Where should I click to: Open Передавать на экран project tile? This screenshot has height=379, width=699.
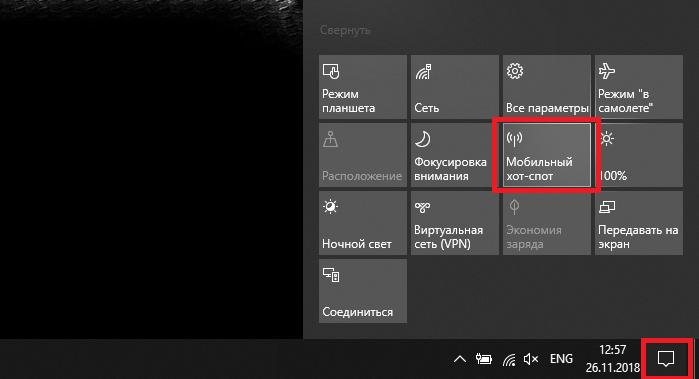(x=639, y=223)
